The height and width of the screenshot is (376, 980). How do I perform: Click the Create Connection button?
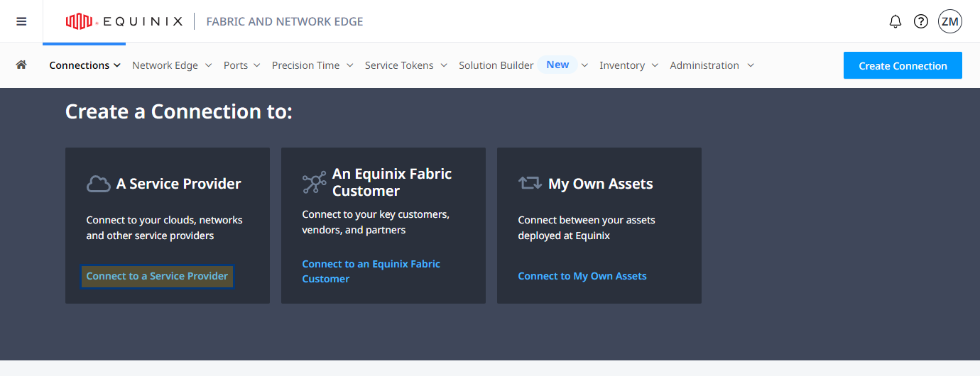coord(903,65)
